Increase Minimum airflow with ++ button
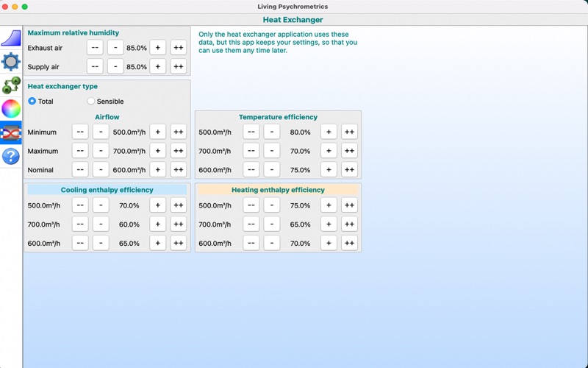The height and width of the screenshot is (368, 588). point(179,132)
